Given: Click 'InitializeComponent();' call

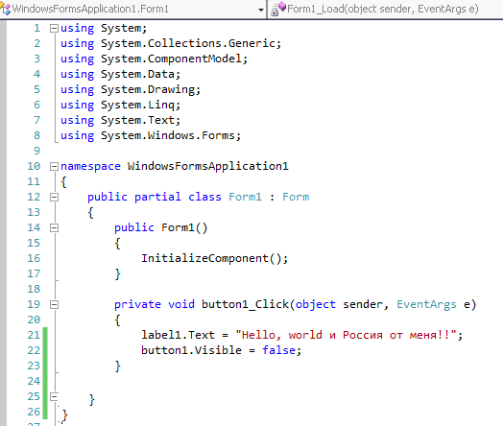Looking at the screenshot, I should tap(214, 258).
